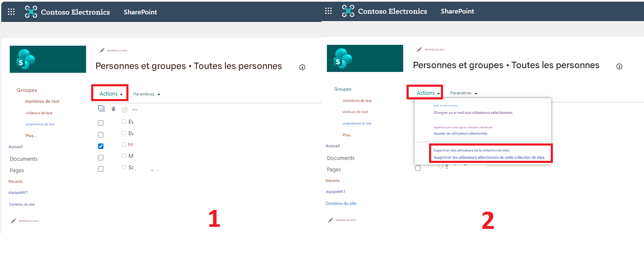644x256 pixels.
Task: Tick the checked box in the 'Est' row
Action: [x=100, y=146]
